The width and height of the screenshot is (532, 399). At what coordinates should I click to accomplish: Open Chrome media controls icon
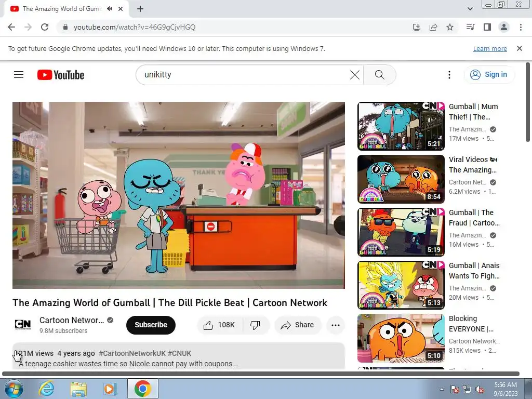pos(470,27)
